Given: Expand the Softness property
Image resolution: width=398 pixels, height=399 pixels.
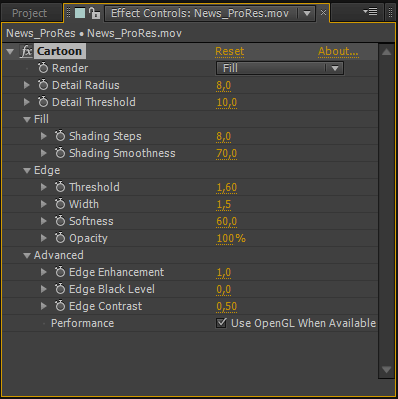Looking at the screenshot, I should [44, 221].
